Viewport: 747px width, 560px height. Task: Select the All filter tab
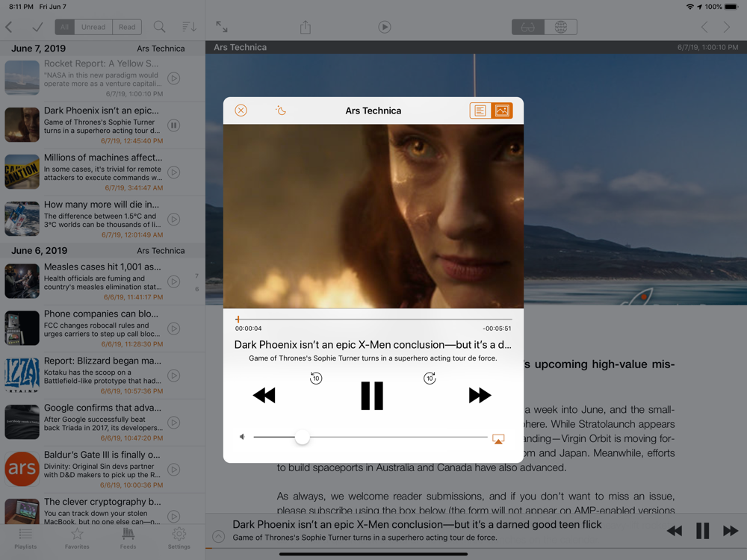(x=64, y=27)
